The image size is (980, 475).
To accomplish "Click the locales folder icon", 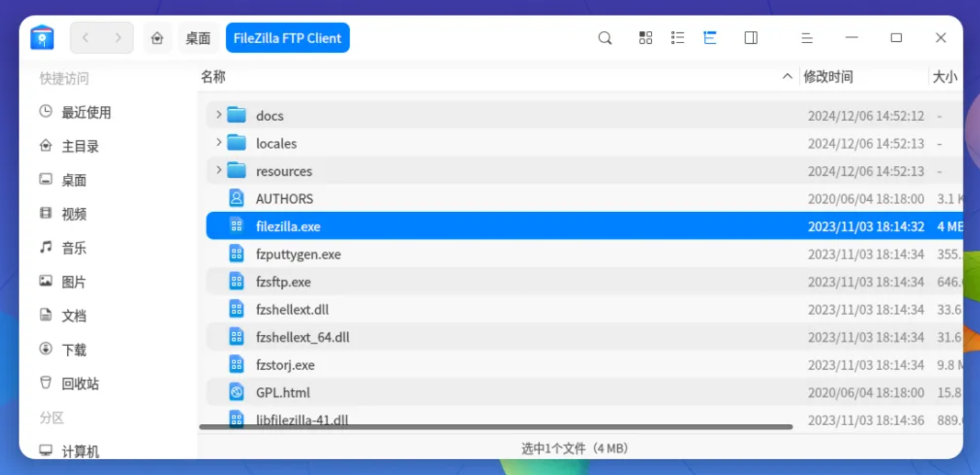I will [237, 143].
